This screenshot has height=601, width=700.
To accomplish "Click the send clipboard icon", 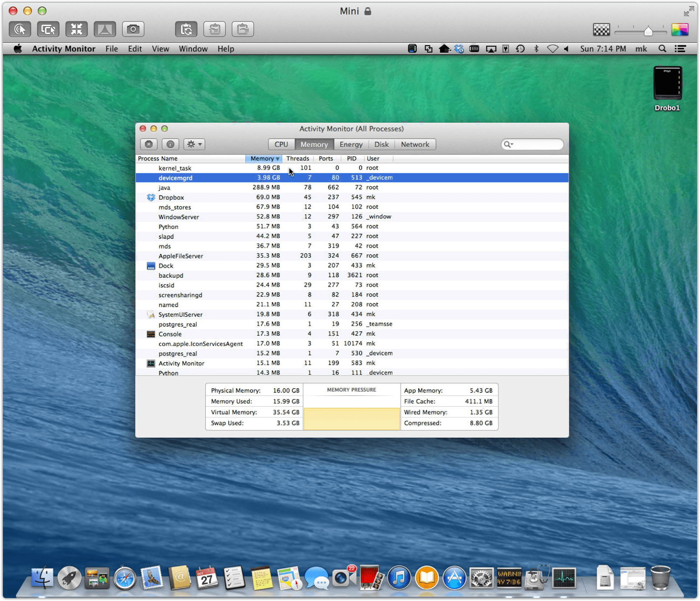I will pyautogui.click(x=243, y=29).
